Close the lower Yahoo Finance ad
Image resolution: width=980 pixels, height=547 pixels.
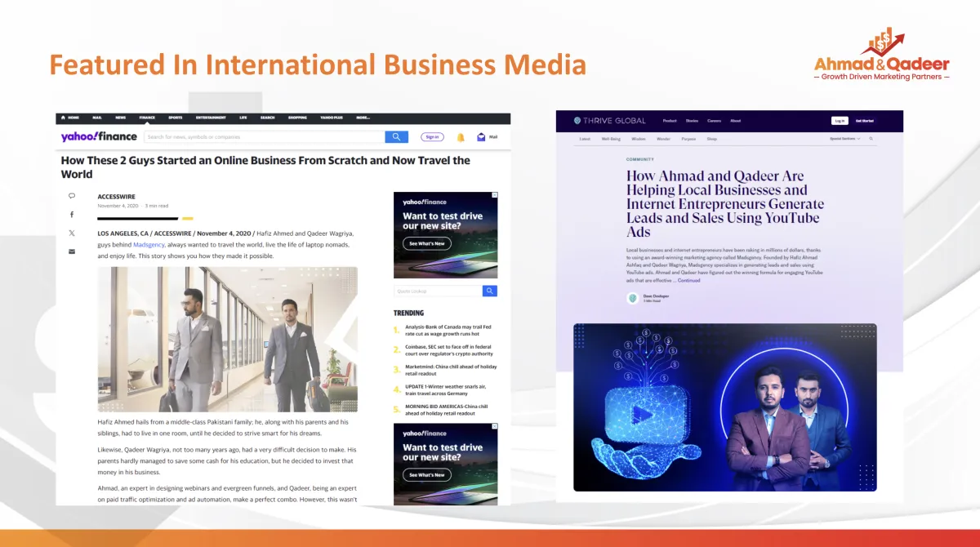(494, 427)
